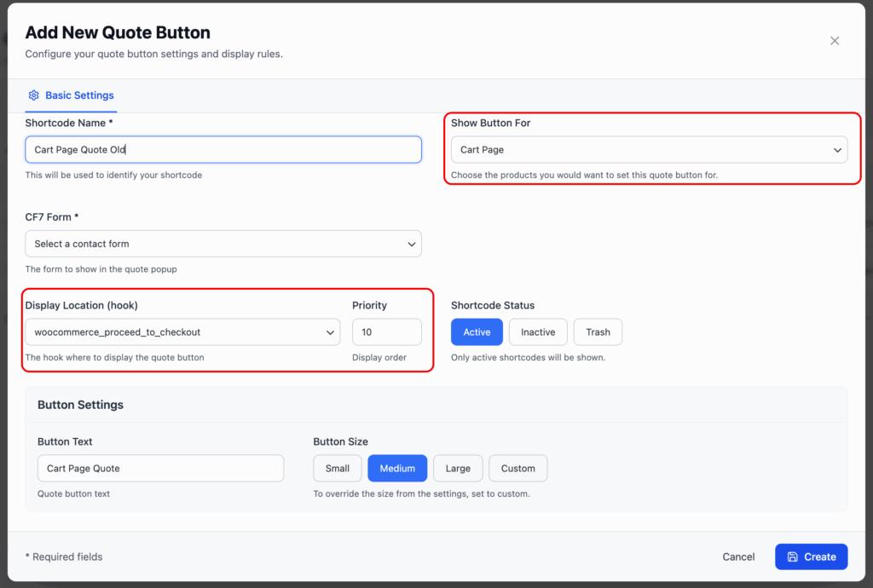Set shortcode status to Active
The width and height of the screenshot is (873, 588).
[x=477, y=332]
